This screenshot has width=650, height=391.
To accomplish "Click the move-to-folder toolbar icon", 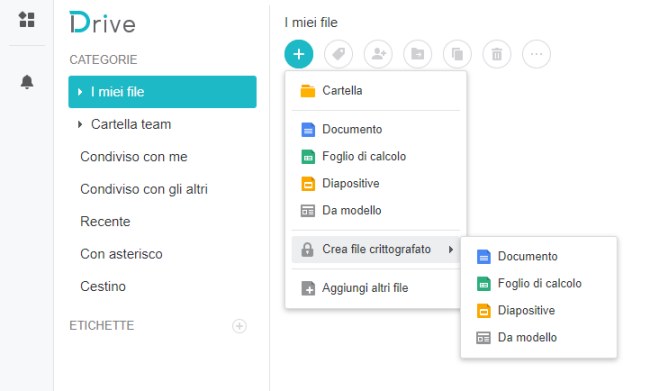I will [x=417, y=54].
